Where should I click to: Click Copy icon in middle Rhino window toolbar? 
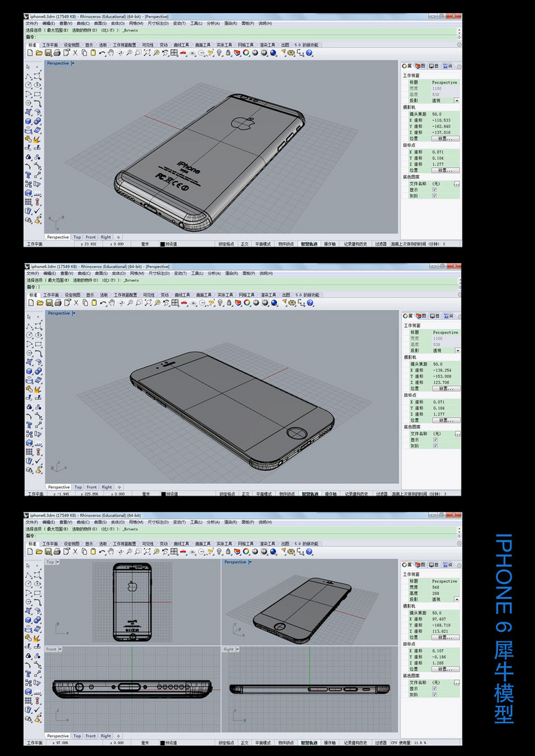(x=85, y=303)
